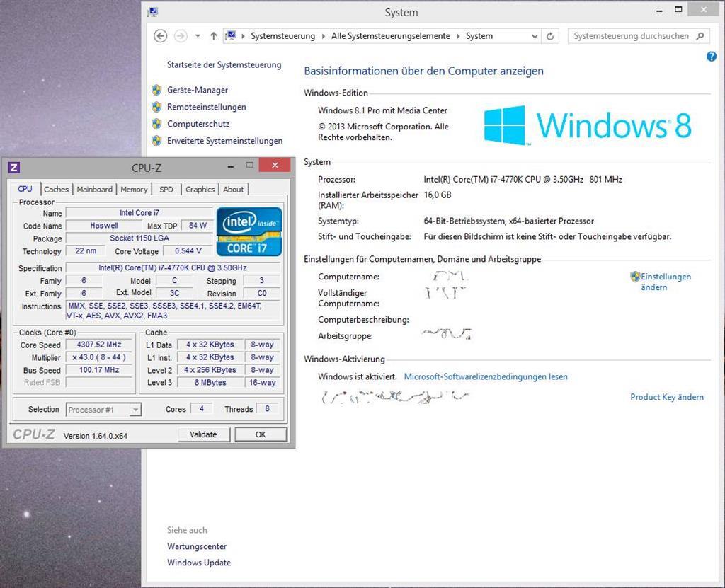Click the Intel Core i7 logo badge
The image size is (725, 588).
coord(249,231)
